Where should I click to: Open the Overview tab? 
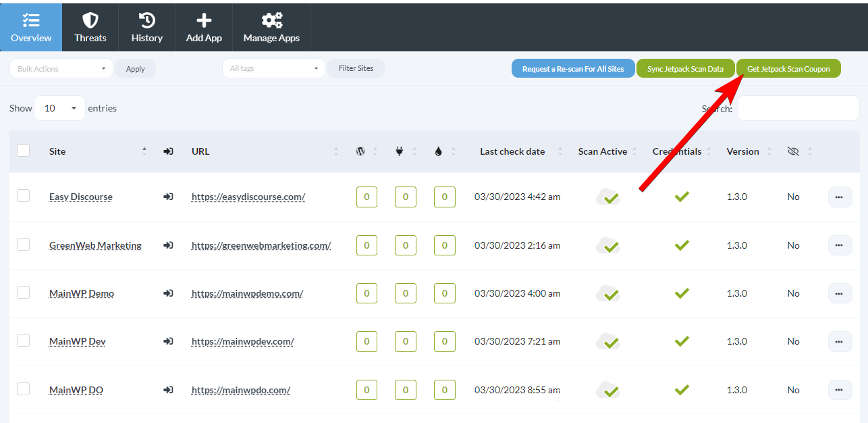(x=31, y=27)
